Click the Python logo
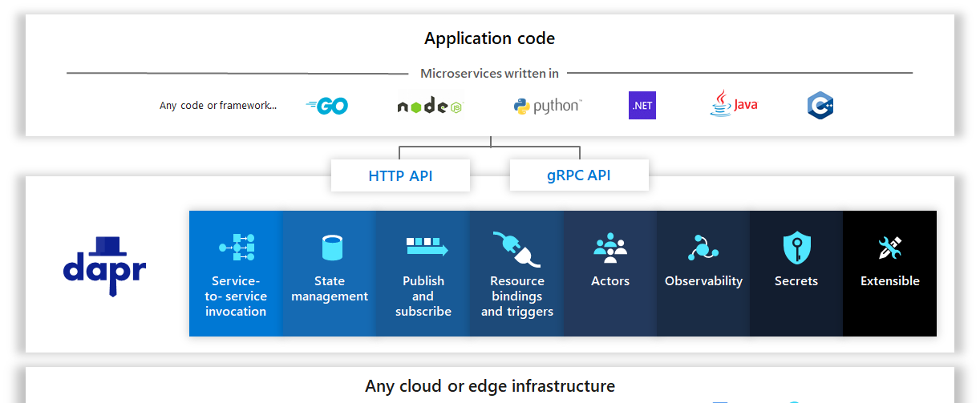The image size is (980, 403). click(x=548, y=106)
